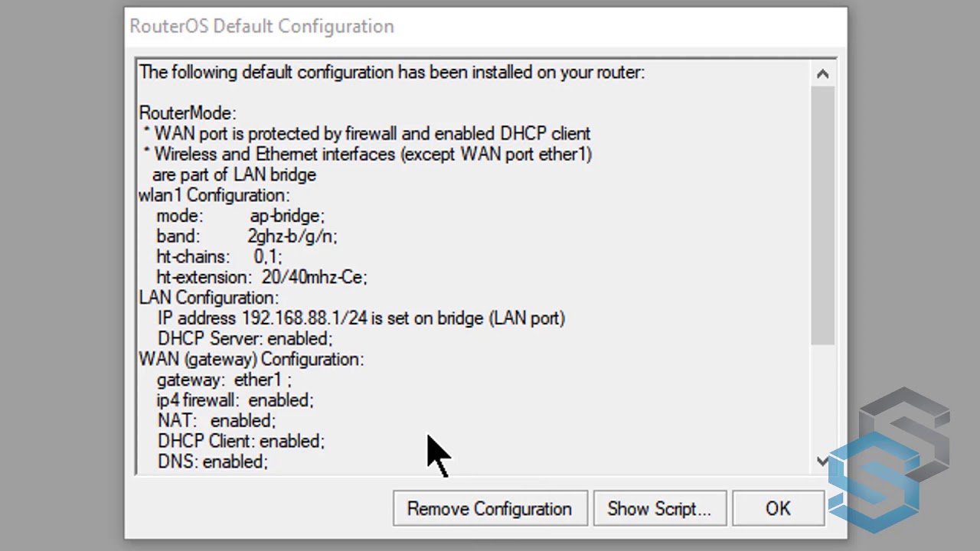Click the vertical scrollbar thumb

click(822, 215)
